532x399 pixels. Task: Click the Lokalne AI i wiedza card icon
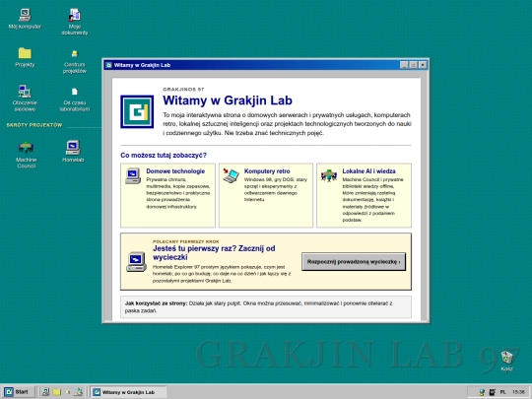pos(329,175)
